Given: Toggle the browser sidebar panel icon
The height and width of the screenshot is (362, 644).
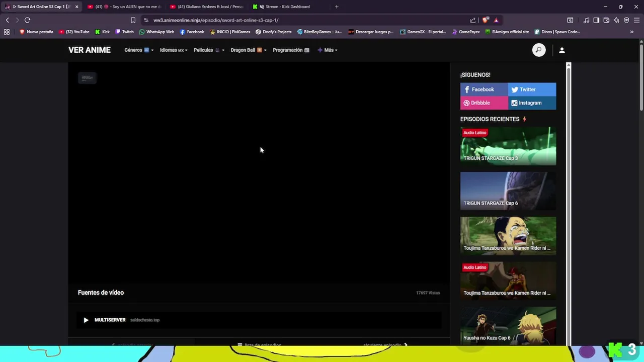Looking at the screenshot, I should [596, 20].
